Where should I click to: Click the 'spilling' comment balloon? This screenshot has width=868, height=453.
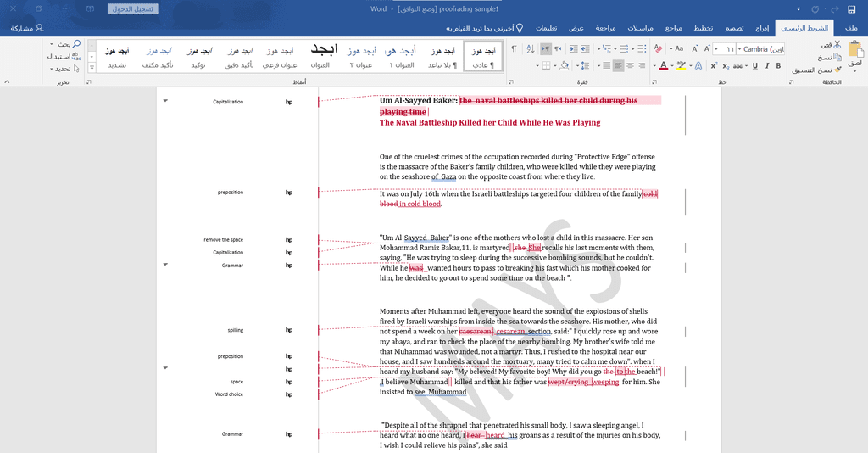pos(236,330)
